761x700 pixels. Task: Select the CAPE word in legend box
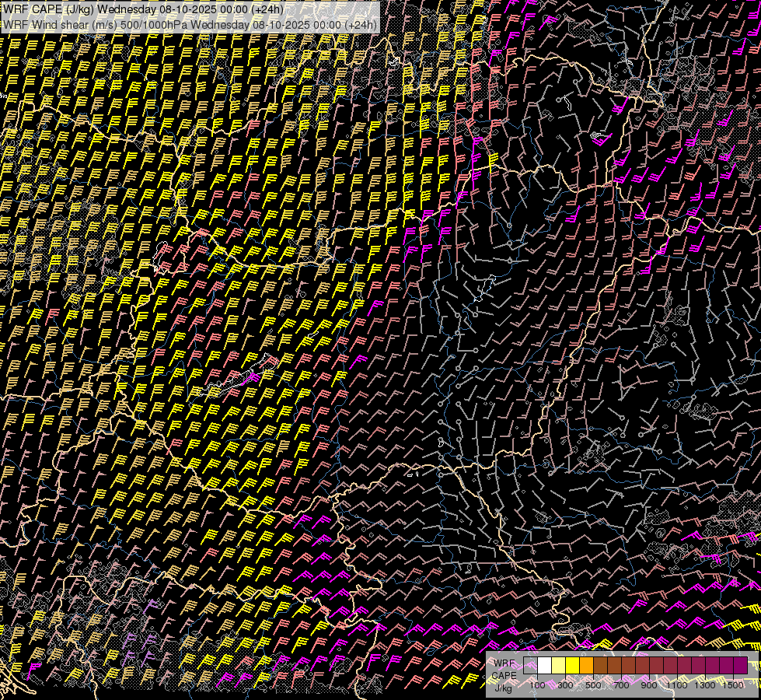point(505,675)
